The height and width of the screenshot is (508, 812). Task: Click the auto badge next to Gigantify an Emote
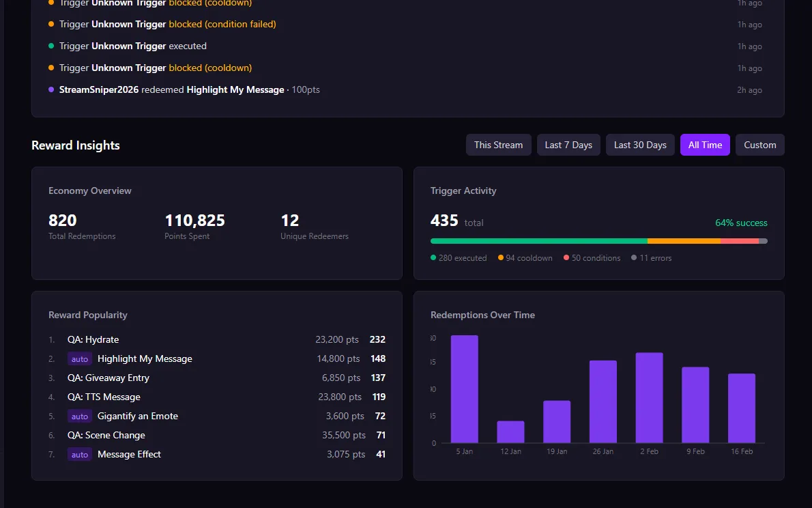point(80,416)
